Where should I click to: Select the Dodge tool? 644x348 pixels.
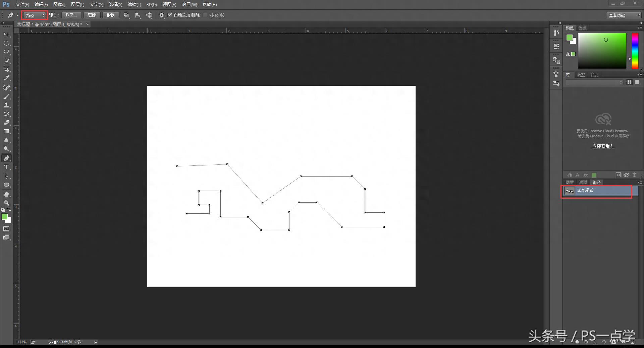[x=6, y=149]
